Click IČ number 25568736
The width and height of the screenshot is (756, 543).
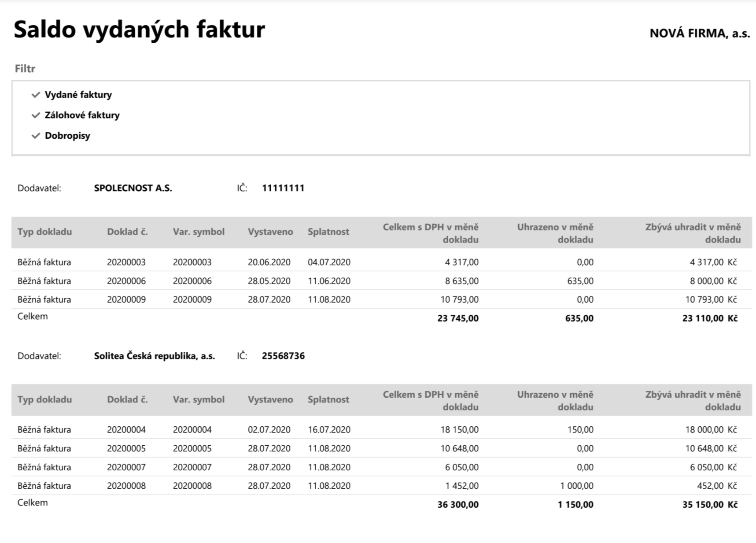click(x=283, y=356)
